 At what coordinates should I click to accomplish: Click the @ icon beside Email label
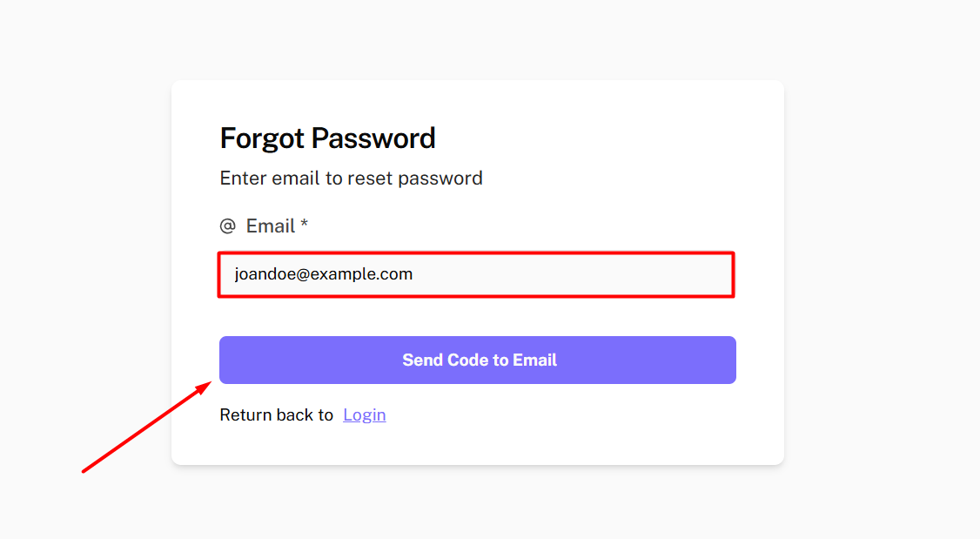(x=227, y=226)
